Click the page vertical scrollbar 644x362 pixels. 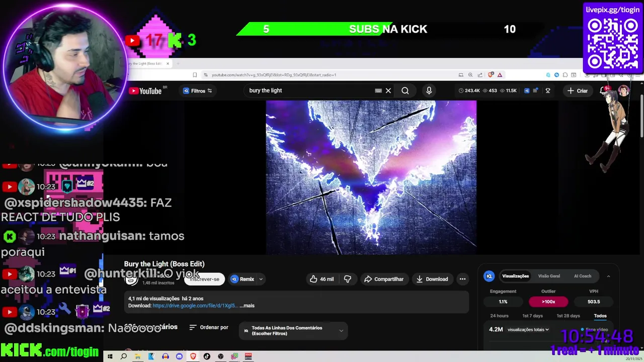[x=641, y=116]
